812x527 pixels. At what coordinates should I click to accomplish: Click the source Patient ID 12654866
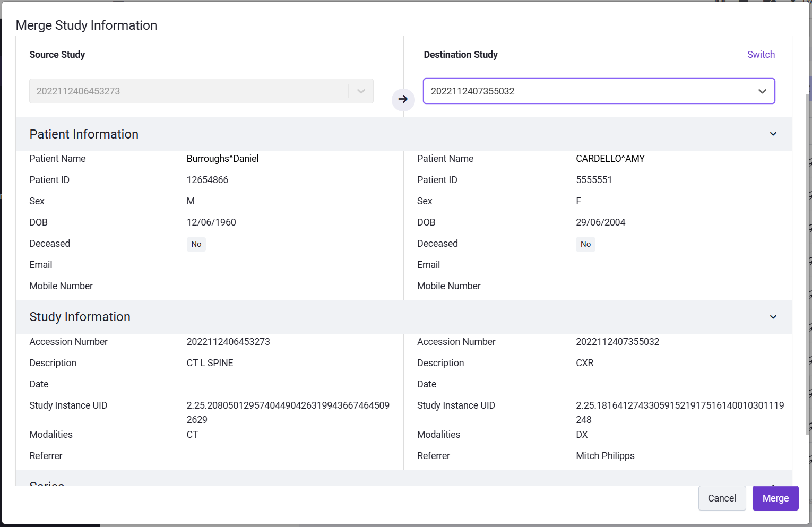(x=208, y=180)
